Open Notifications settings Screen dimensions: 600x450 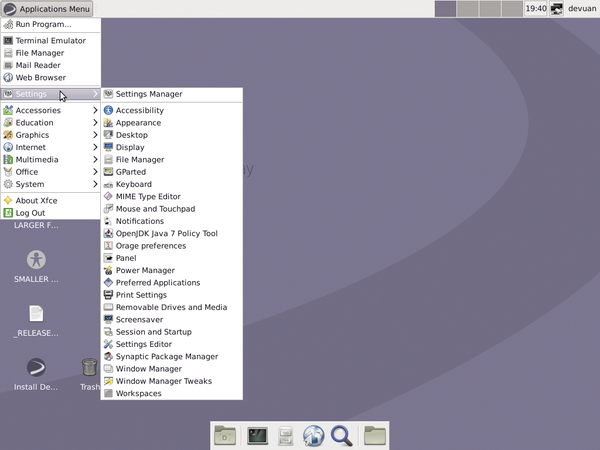[x=172, y=221]
